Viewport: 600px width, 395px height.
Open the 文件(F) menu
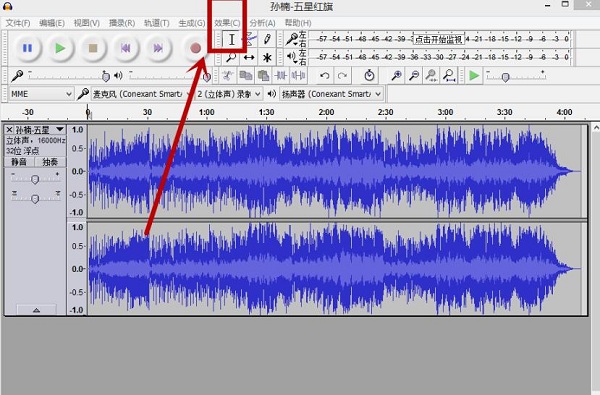click(x=18, y=23)
